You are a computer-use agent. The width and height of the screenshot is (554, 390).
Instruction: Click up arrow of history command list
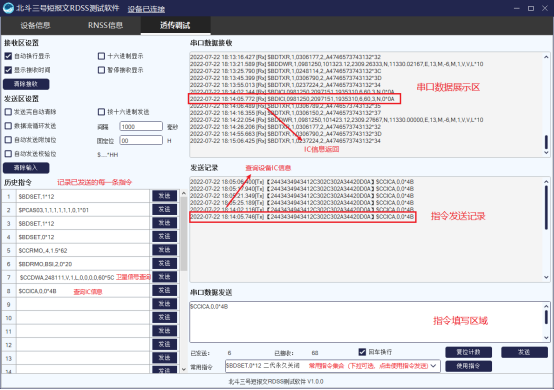click(x=184, y=193)
